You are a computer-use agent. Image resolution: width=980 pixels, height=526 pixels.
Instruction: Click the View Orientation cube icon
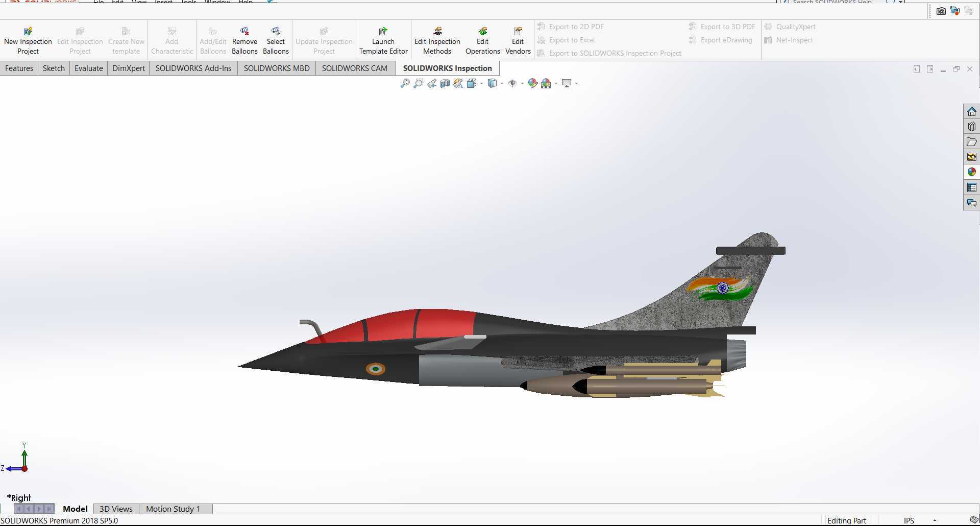pos(471,83)
